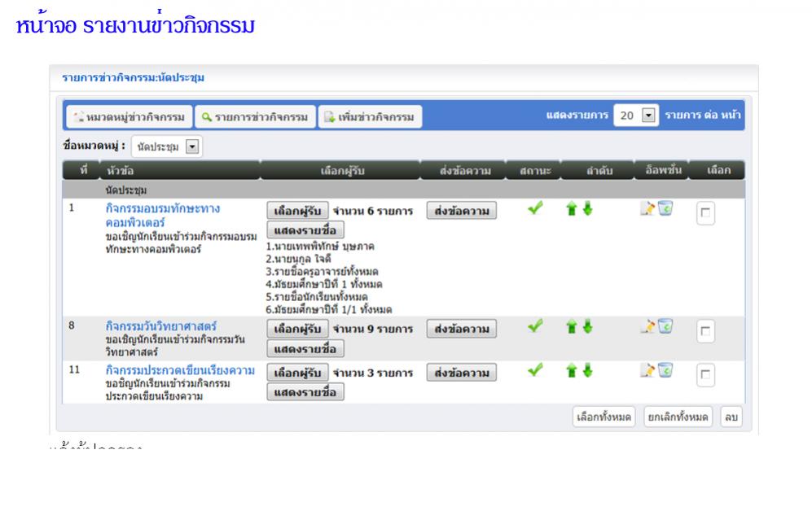
Task: Click เพิ่มข่าวกิจกรรม add news tab
Action: [x=371, y=117]
